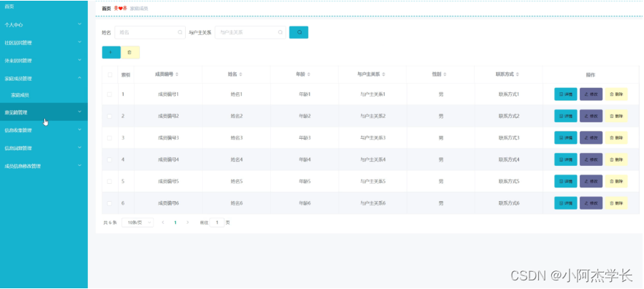Viewport: 644px width, 289px height.
Task: Click the 详情 button for row 姓名1
Action: (x=565, y=94)
